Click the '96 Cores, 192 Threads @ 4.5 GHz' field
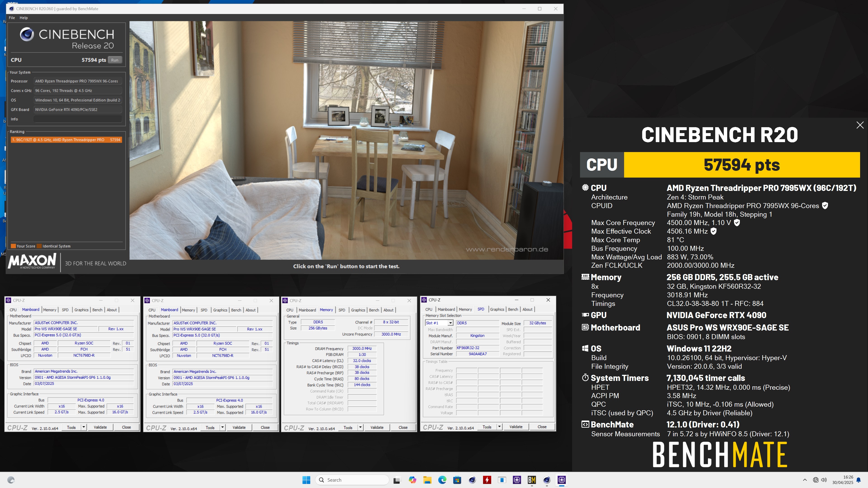Image resolution: width=868 pixels, height=488 pixels. (x=78, y=91)
